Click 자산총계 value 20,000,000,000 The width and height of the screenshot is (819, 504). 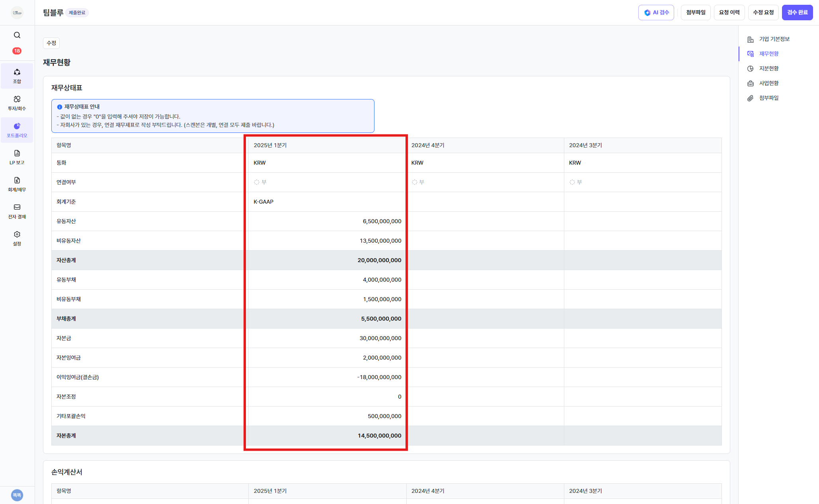tap(379, 260)
